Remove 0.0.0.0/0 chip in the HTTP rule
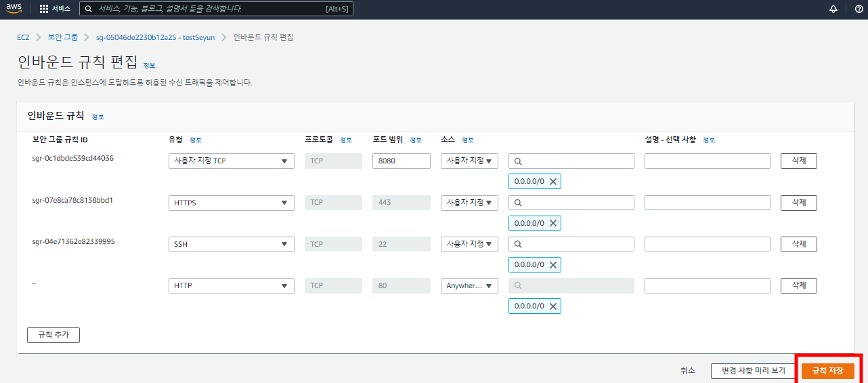Viewport: 868px width, 383px height. pos(553,306)
